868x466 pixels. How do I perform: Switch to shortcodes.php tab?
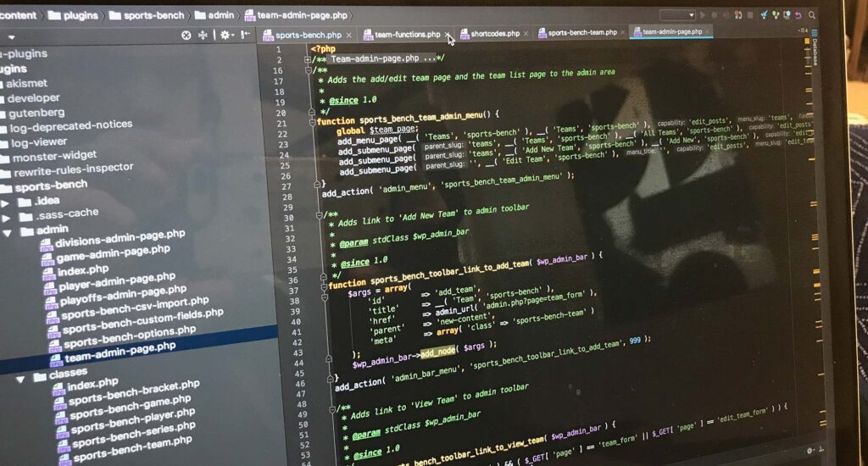point(495,34)
